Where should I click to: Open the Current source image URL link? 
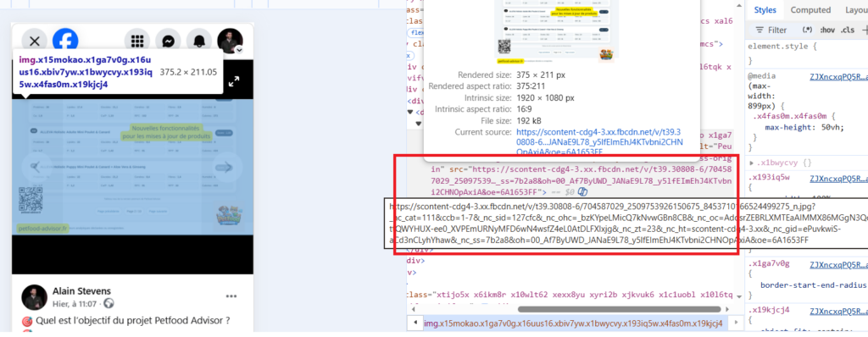tap(599, 141)
